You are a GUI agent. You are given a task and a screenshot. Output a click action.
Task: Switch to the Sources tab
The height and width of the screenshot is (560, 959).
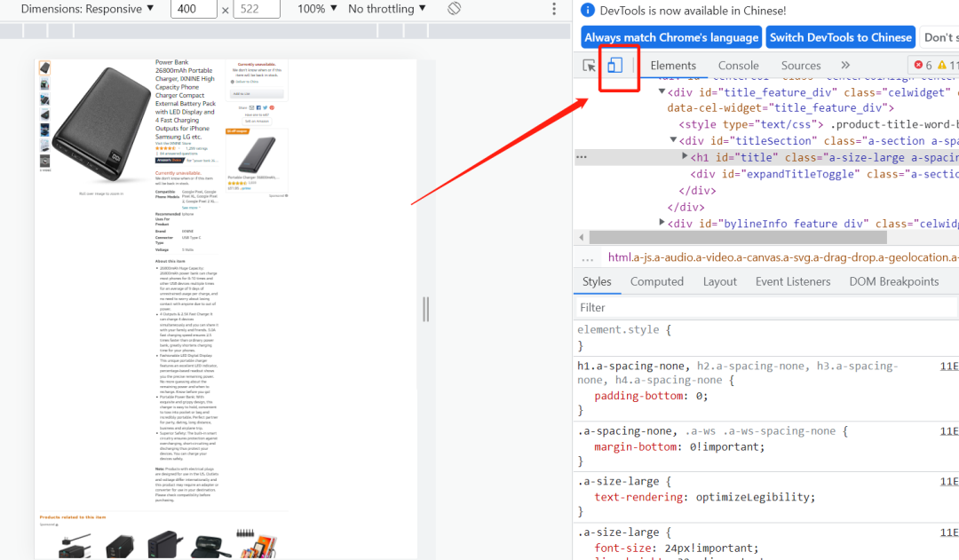pos(801,66)
